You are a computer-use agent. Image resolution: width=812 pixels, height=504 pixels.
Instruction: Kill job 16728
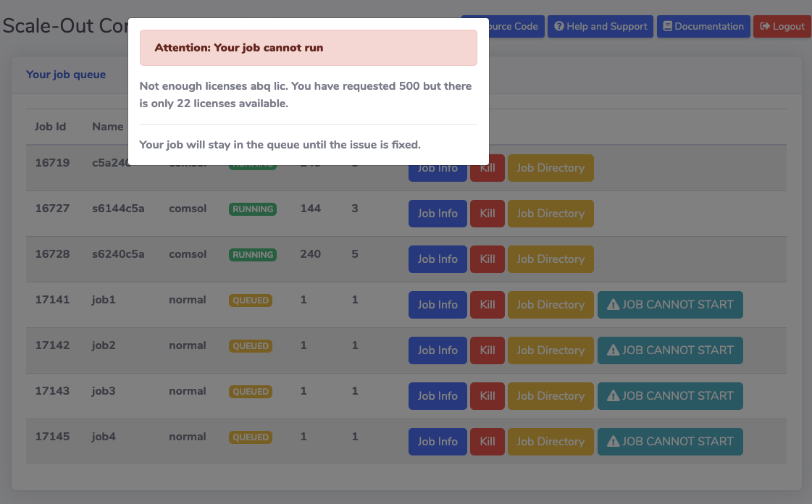click(x=487, y=259)
